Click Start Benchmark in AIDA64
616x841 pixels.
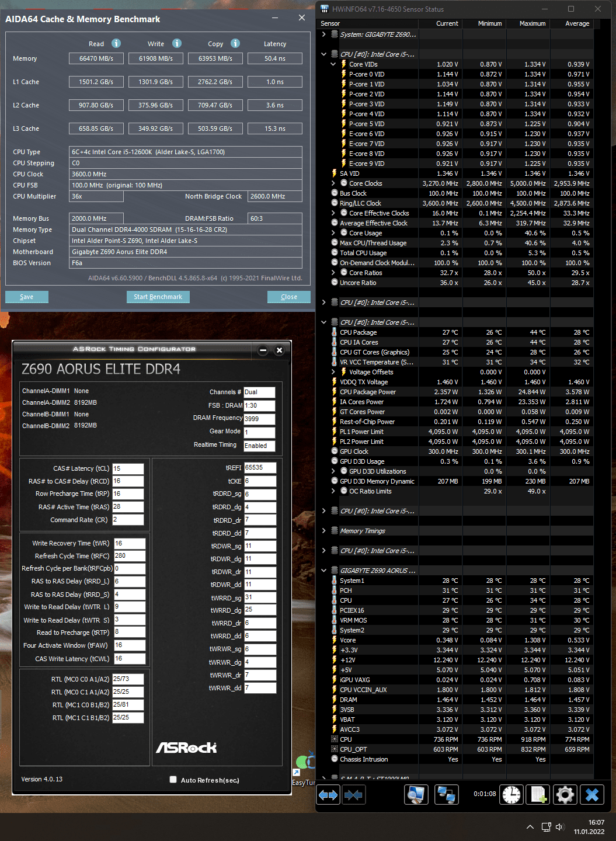coord(158,297)
